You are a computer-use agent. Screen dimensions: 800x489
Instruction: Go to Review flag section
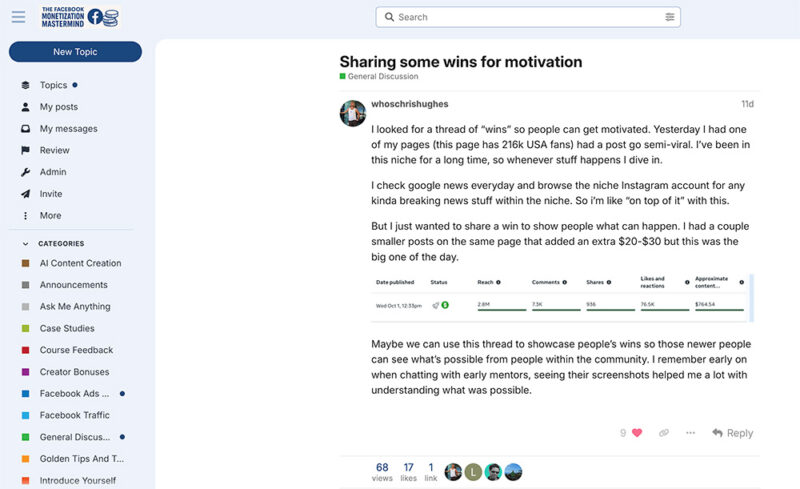coord(54,150)
